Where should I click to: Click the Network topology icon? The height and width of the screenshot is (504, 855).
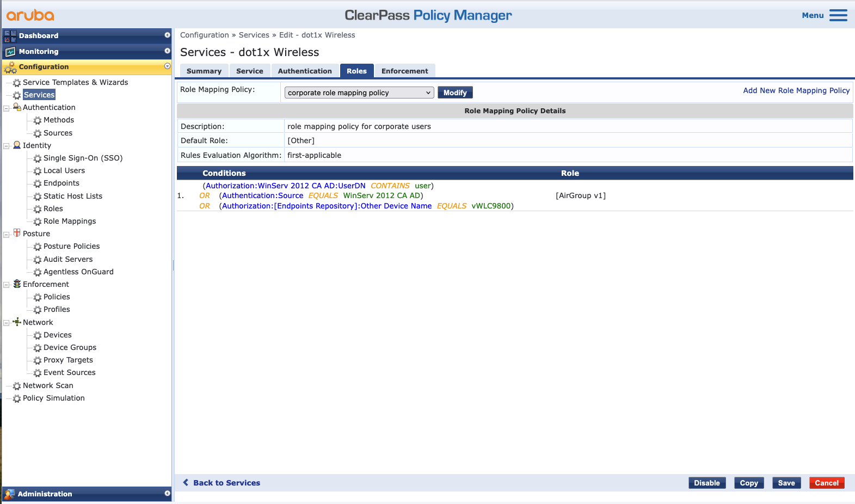coord(17,322)
